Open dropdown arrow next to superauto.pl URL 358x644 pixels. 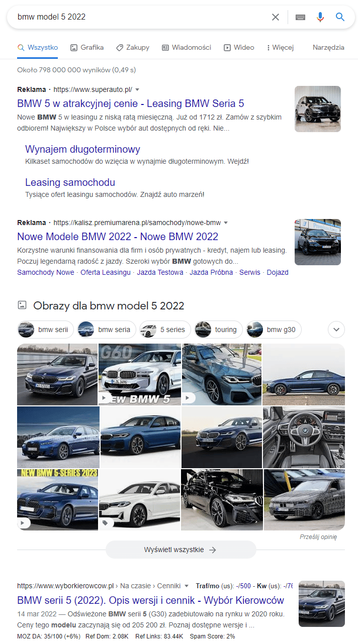coord(137,90)
